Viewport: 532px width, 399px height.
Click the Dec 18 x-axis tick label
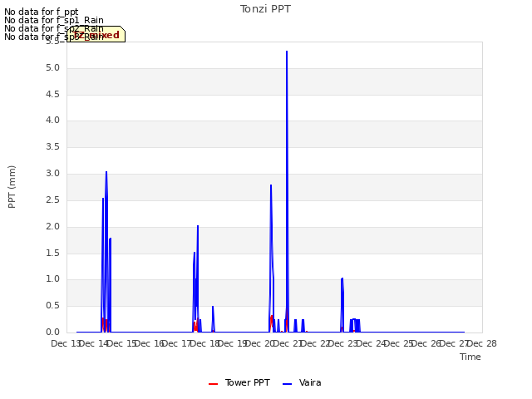pos(204,344)
